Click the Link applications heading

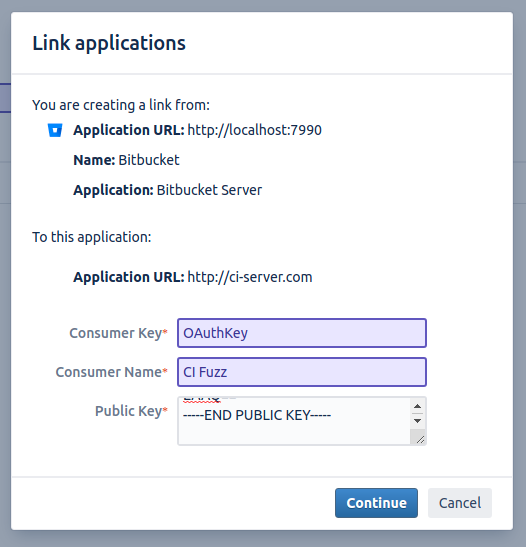(x=109, y=43)
